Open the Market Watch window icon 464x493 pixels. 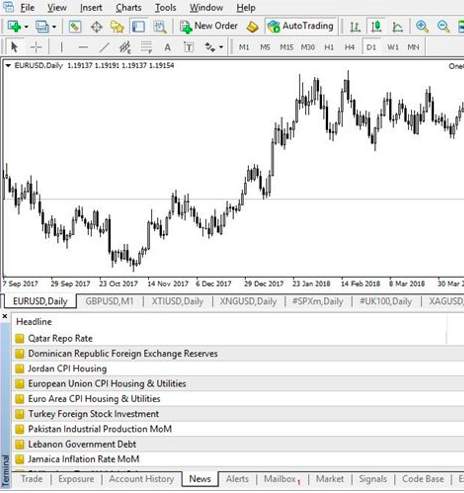75,26
